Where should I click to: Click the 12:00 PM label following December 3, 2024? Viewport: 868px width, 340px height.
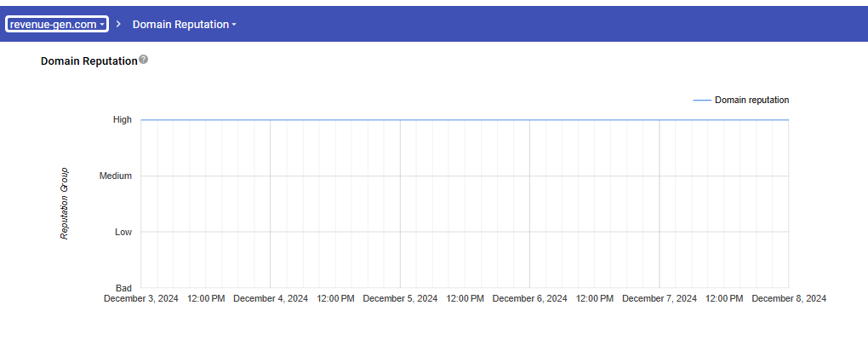pos(206,298)
